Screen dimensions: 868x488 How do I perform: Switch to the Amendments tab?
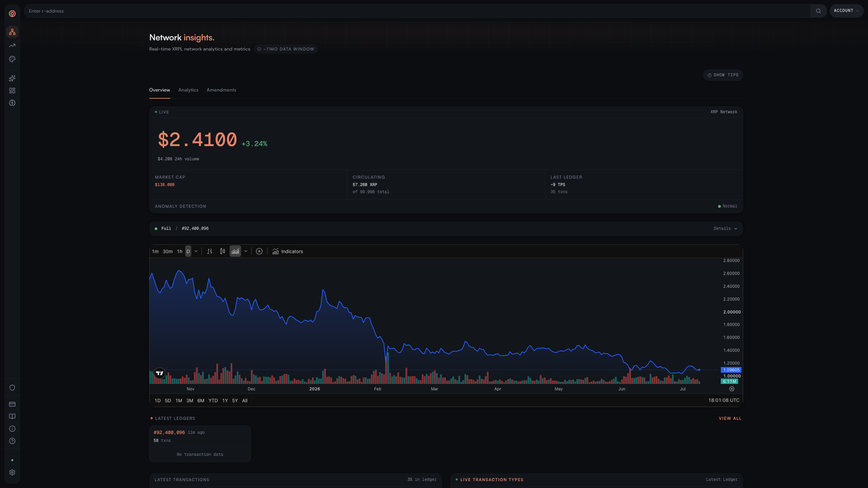click(221, 90)
